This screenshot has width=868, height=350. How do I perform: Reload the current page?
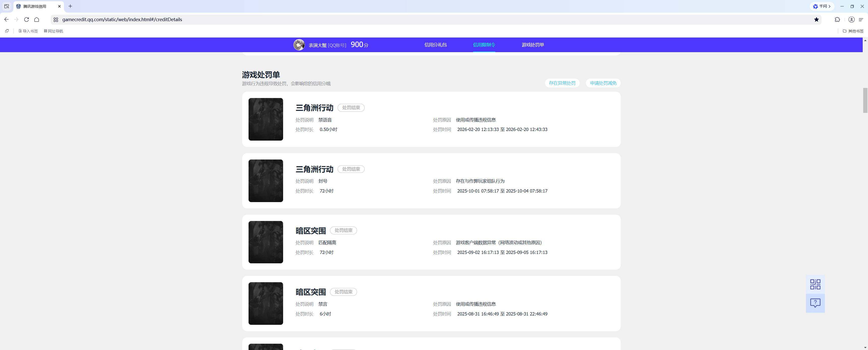click(26, 19)
